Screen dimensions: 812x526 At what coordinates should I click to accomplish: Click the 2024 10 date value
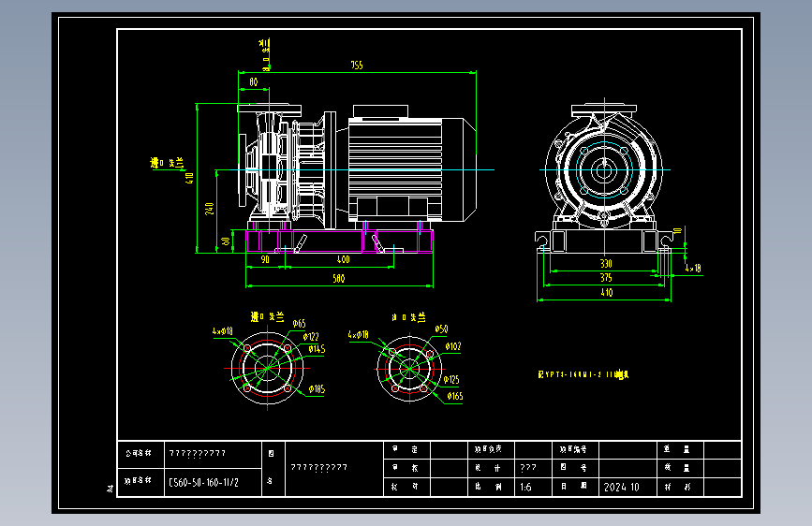(622, 488)
